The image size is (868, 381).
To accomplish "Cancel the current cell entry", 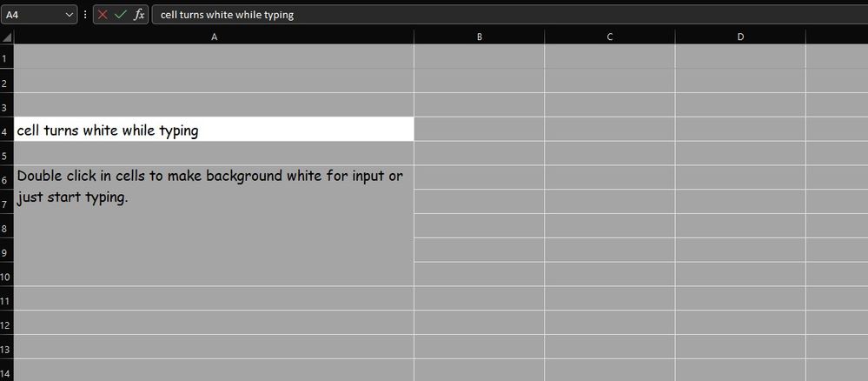I will [x=103, y=15].
